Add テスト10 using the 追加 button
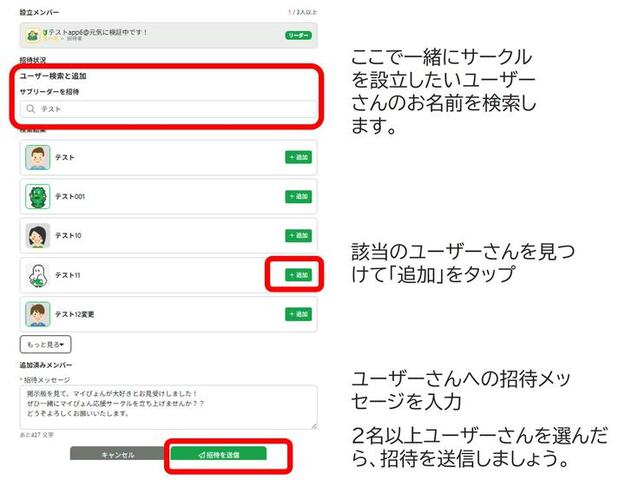Screen dimensions: 625x480 297,235
